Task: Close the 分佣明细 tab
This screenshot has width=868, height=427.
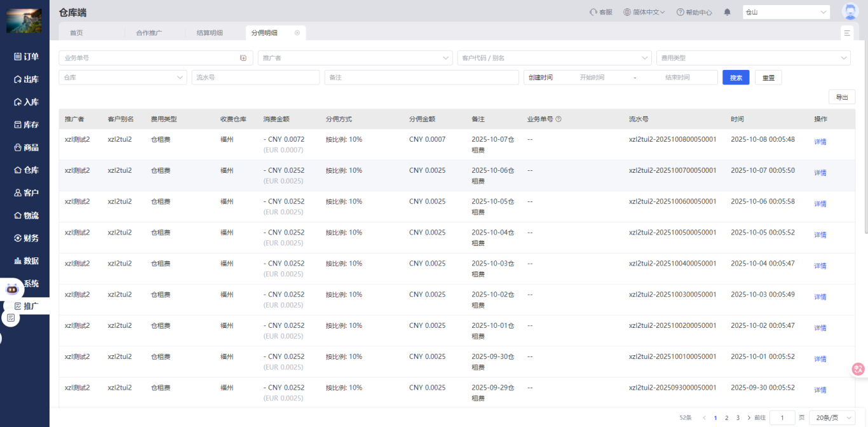Action: click(x=297, y=33)
